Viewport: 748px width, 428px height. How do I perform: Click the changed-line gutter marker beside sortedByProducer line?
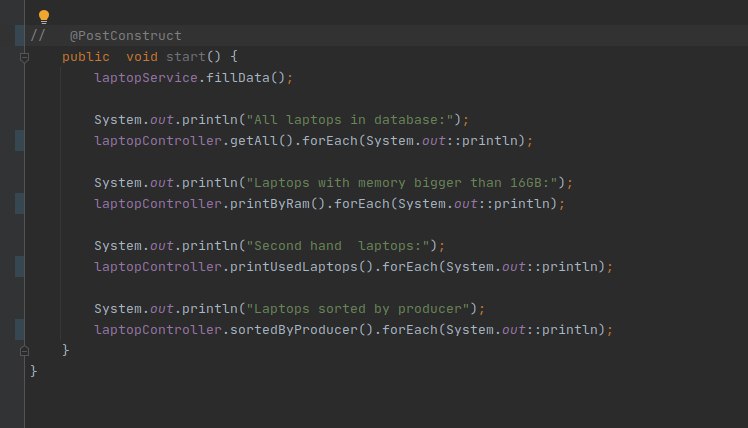click(20, 330)
